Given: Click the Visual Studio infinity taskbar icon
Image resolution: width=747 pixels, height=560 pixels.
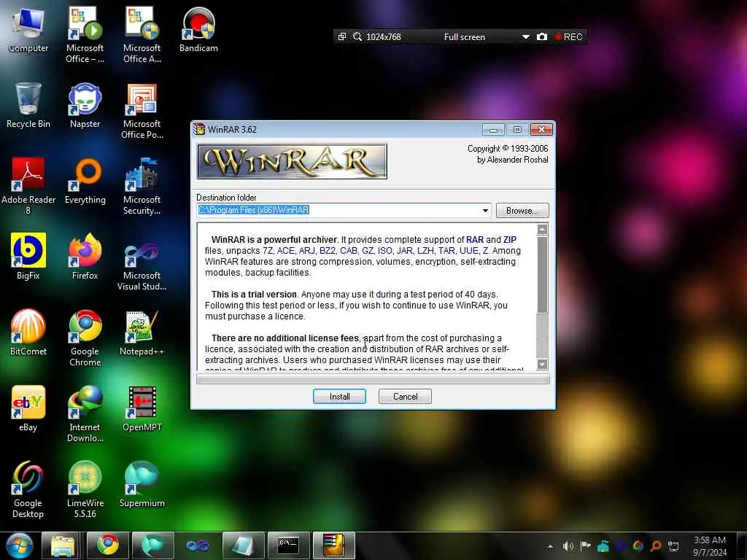Looking at the screenshot, I should (x=198, y=545).
